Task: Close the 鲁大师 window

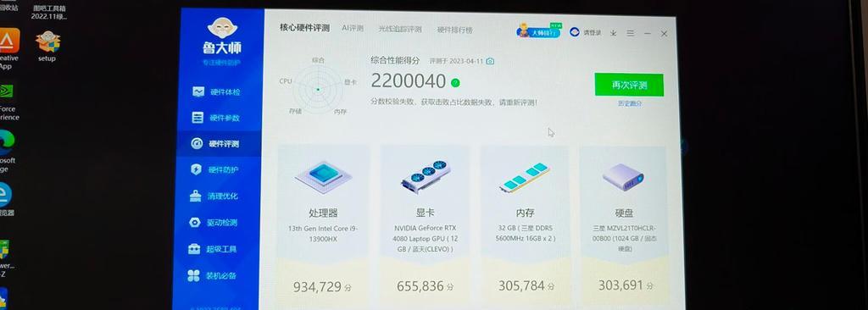Action: [x=664, y=34]
